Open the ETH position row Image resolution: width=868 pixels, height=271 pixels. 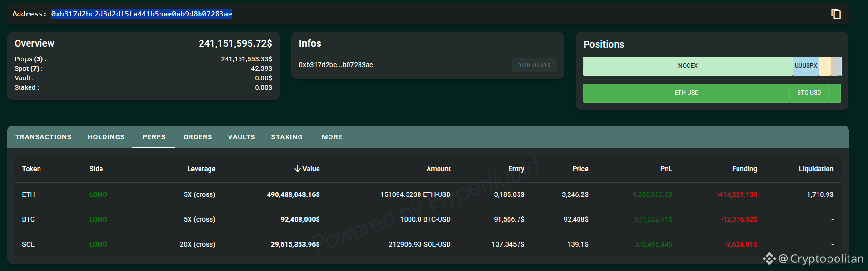coord(428,194)
